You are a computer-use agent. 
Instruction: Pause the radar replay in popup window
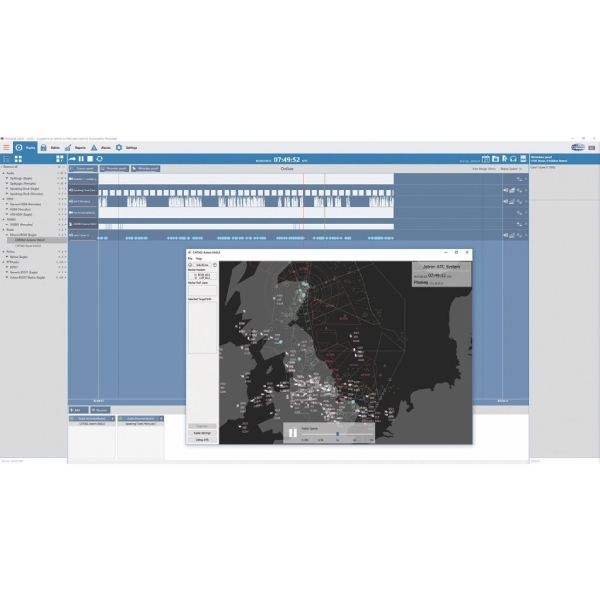293,432
